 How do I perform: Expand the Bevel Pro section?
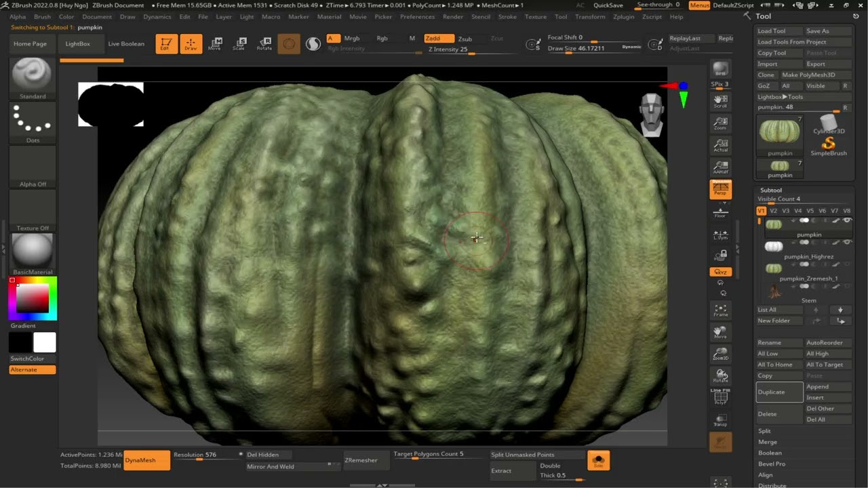click(771, 464)
